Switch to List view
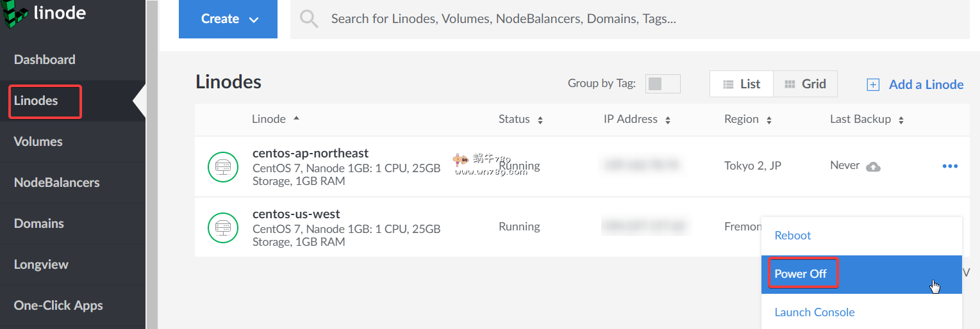 (x=742, y=84)
